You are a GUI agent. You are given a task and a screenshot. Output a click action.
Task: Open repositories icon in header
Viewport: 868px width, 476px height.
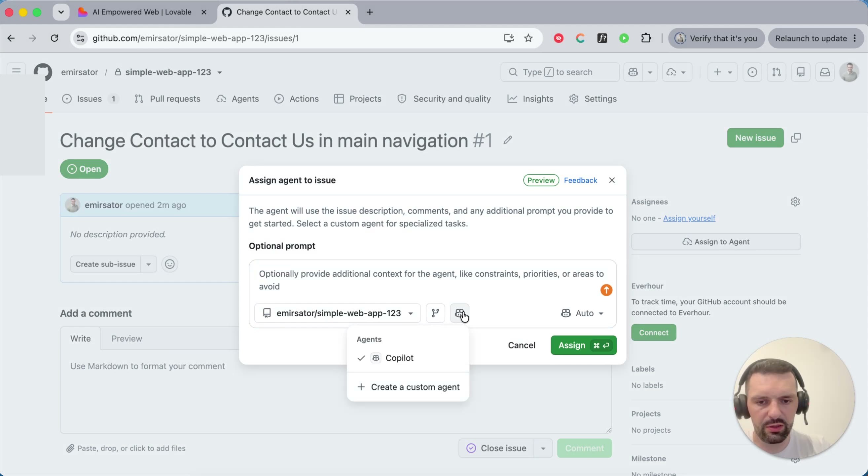(x=801, y=72)
